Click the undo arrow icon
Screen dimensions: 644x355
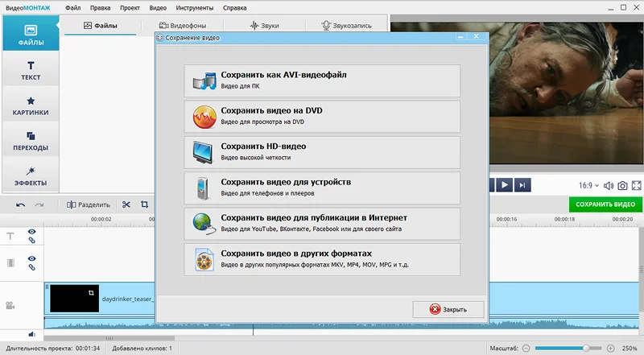(21, 204)
